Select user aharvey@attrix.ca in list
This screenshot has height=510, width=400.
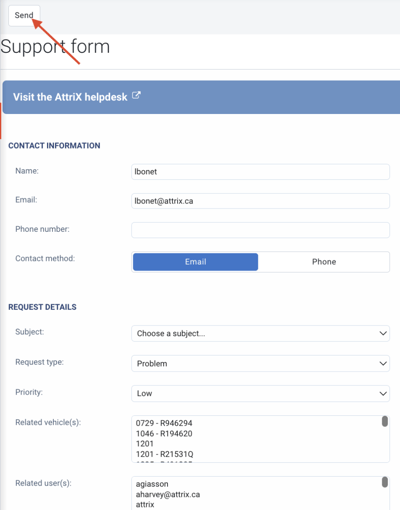coord(168,494)
